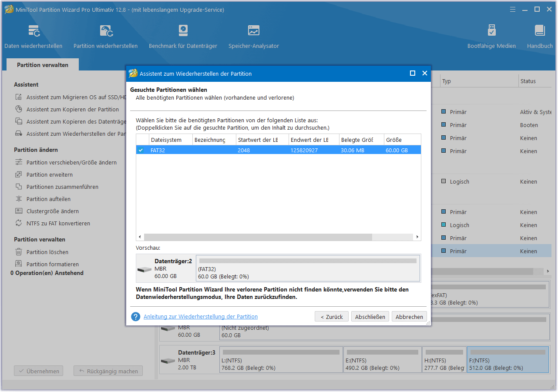Select Assistent zum Kopieren der Partition
This screenshot has height=392, width=558.
coord(73,110)
